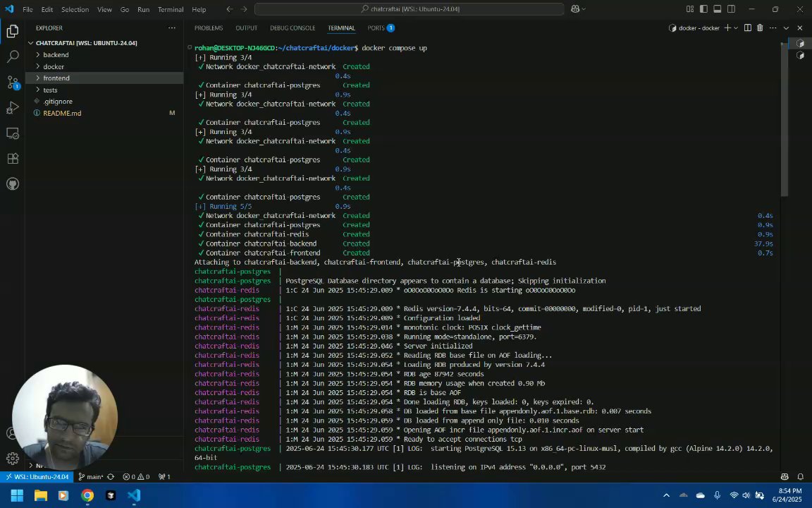Open the terminal panel more actions menu
This screenshot has width=812, height=508.
click(773, 28)
